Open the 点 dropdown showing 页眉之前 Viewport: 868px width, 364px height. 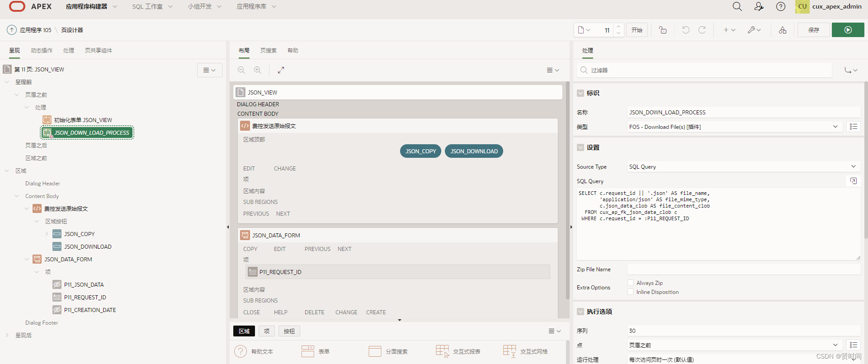(x=735, y=345)
